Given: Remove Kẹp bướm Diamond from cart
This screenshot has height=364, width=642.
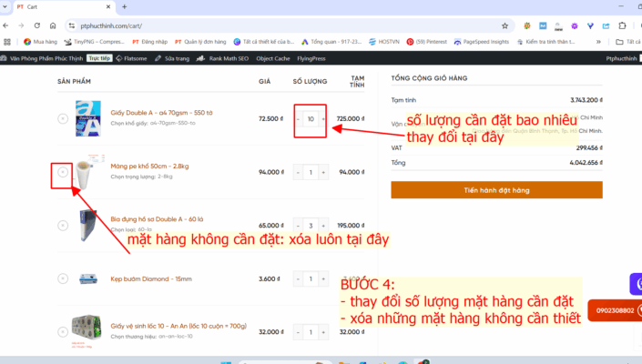Looking at the screenshot, I should (x=62, y=278).
